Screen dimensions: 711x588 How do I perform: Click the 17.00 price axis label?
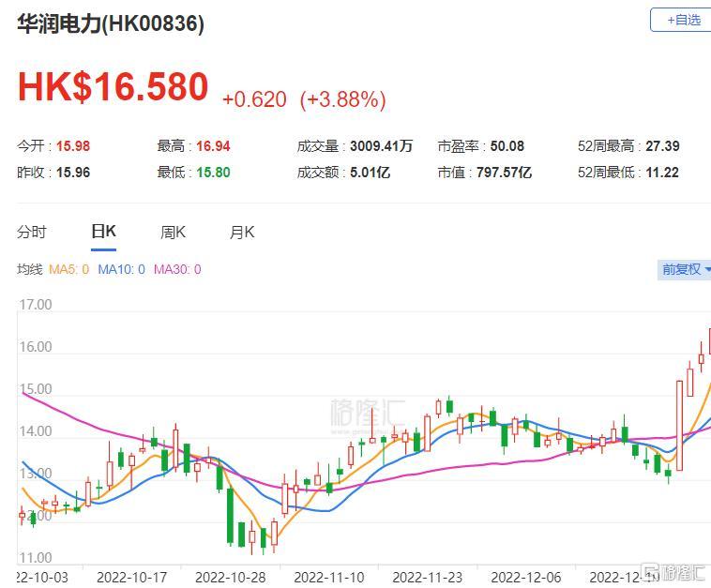pyautogui.click(x=36, y=305)
